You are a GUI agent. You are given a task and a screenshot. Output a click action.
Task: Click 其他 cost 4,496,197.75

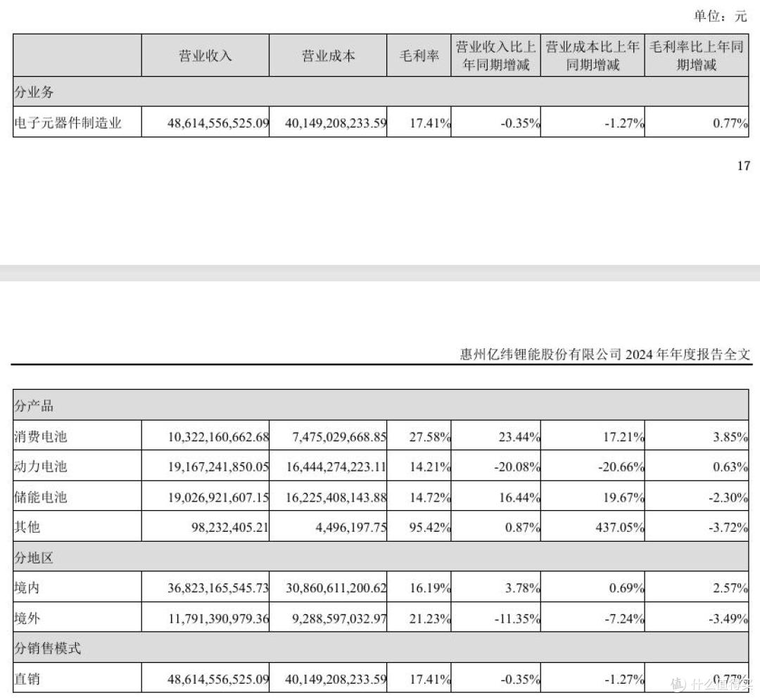click(x=351, y=527)
